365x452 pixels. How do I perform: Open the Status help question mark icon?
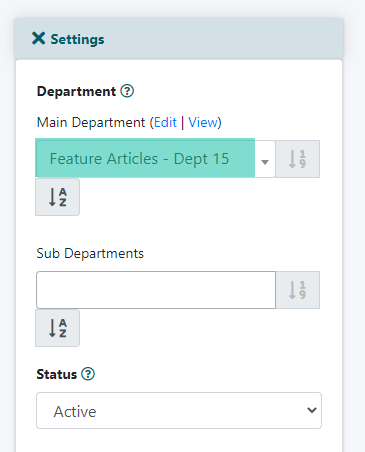click(x=88, y=374)
